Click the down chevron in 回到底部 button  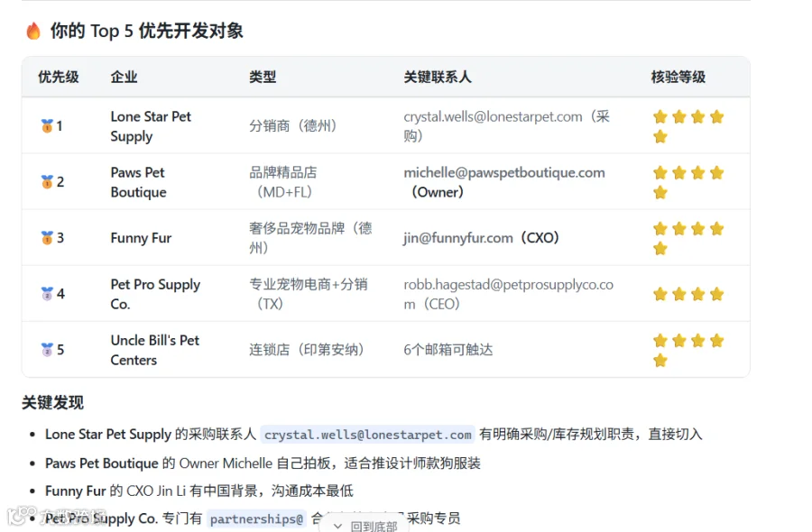[337, 526]
